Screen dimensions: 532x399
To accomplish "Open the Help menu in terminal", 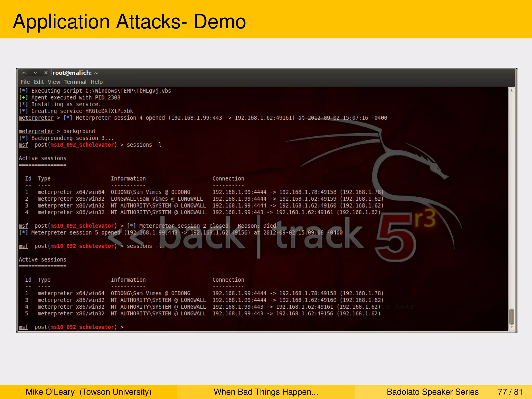I will (97, 82).
